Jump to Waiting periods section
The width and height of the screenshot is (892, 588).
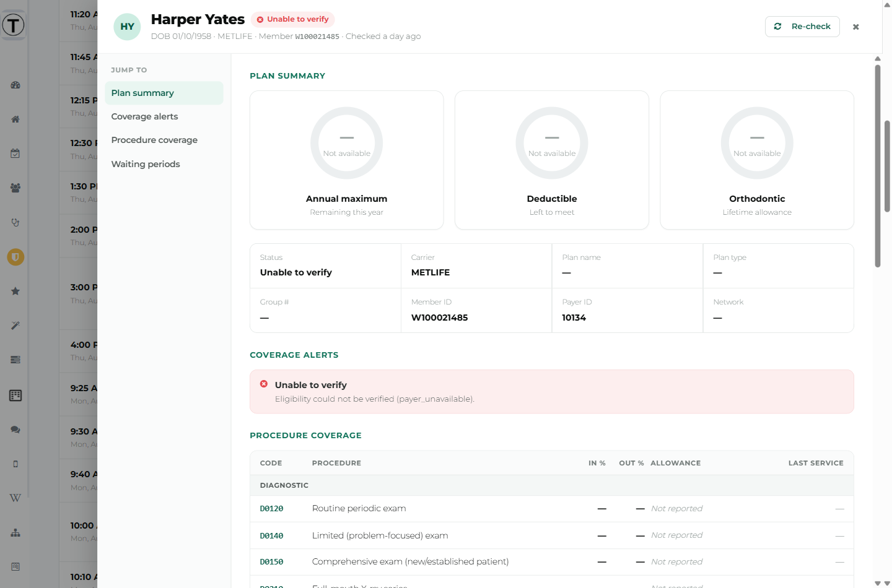pyautogui.click(x=164, y=164)
